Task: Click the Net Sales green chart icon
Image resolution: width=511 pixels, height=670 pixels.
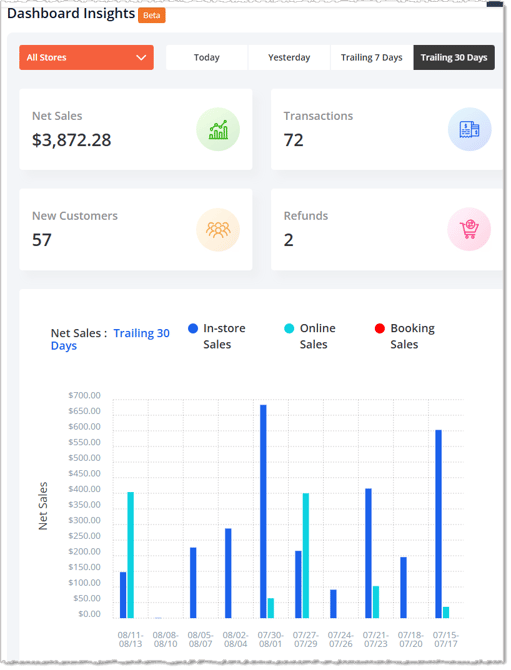Action: 218,129
